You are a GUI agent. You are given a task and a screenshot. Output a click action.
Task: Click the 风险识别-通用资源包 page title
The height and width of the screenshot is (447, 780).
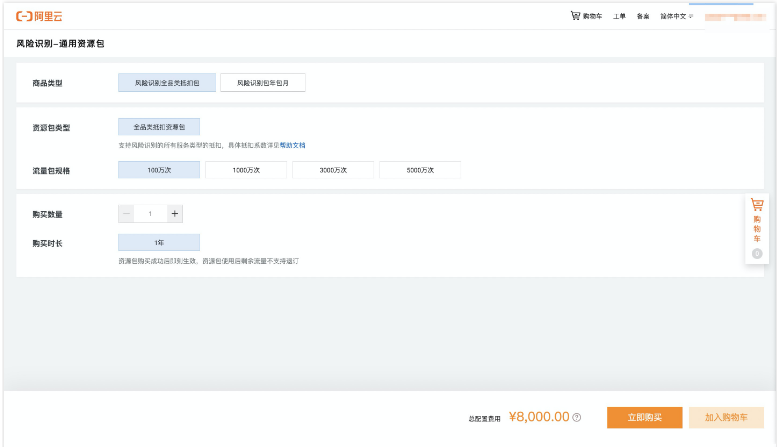[x=60, y=44]
